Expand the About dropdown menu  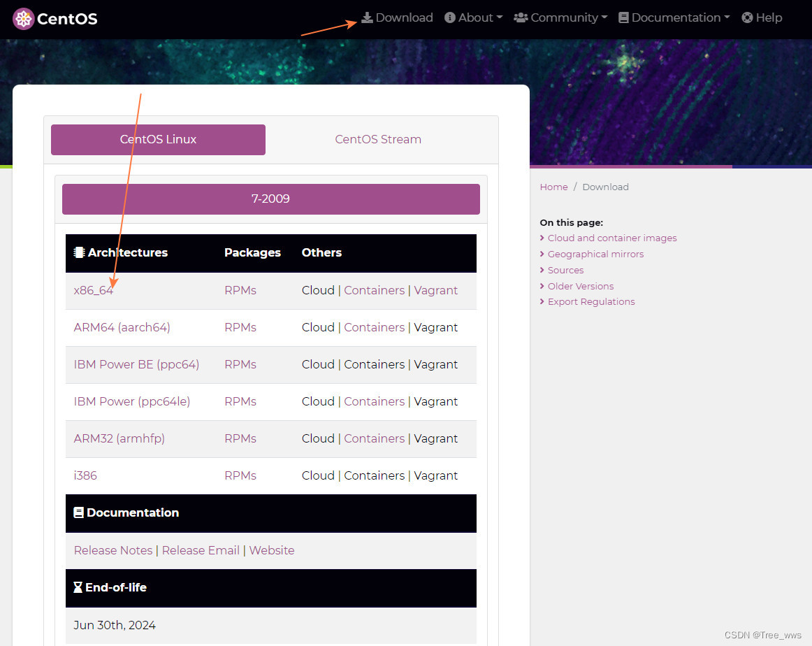coord(473,17)
